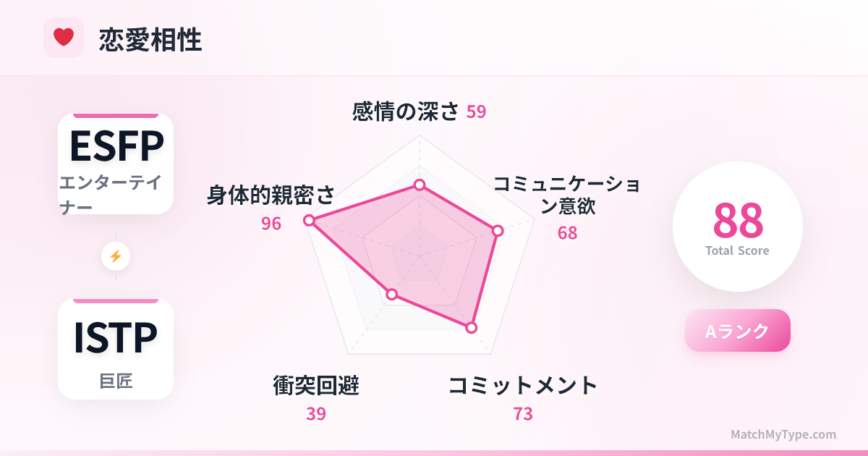Open the MatchMyType.com link
The height and width of the screenshot is (456, 868).
click(x=783, y=434)
